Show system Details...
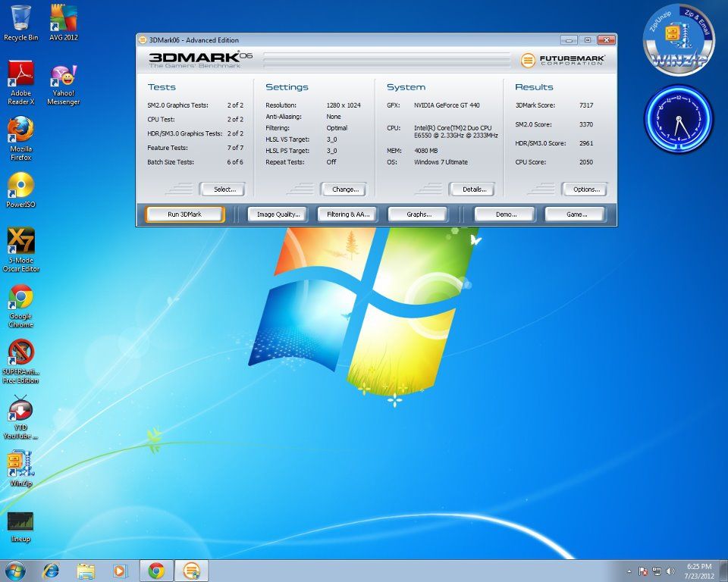This screenshot has width=728, height=582. pyautogui.click(x=474, y=189)
